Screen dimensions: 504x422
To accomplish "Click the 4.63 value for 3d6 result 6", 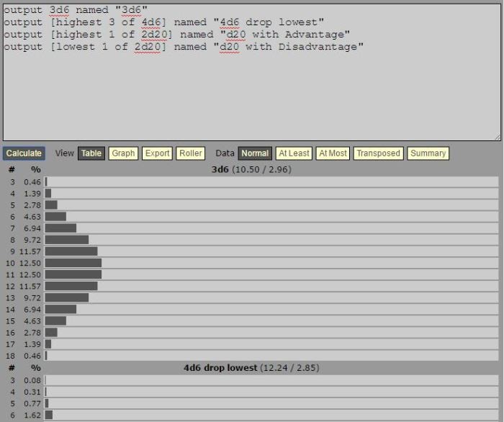I will [x=32, y=217].
